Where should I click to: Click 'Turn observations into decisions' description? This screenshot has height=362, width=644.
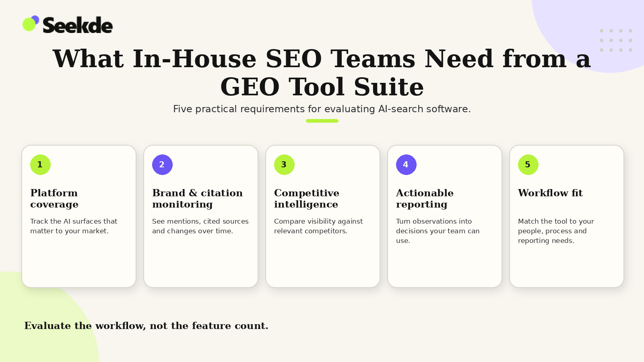(438, 231)
